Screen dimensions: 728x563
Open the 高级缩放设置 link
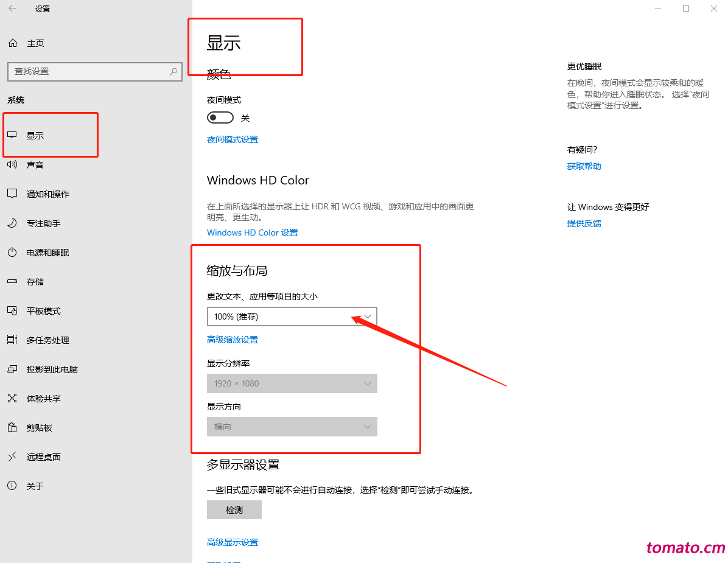(x=233, y=340)
